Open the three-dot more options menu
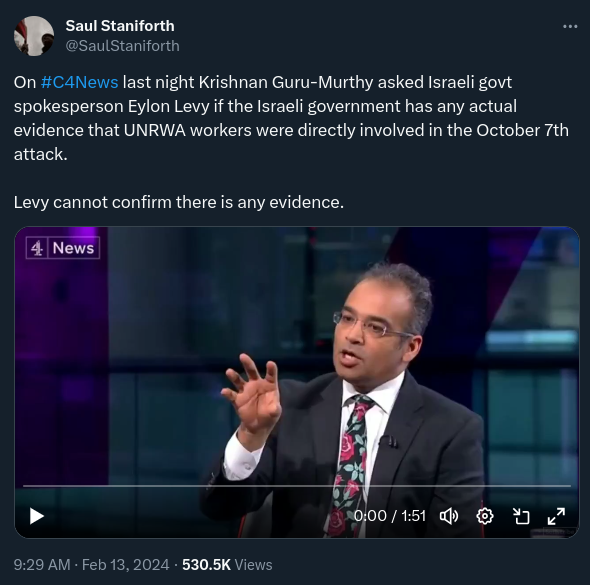This screenshot has width=590, height=585. click(570, 27)
